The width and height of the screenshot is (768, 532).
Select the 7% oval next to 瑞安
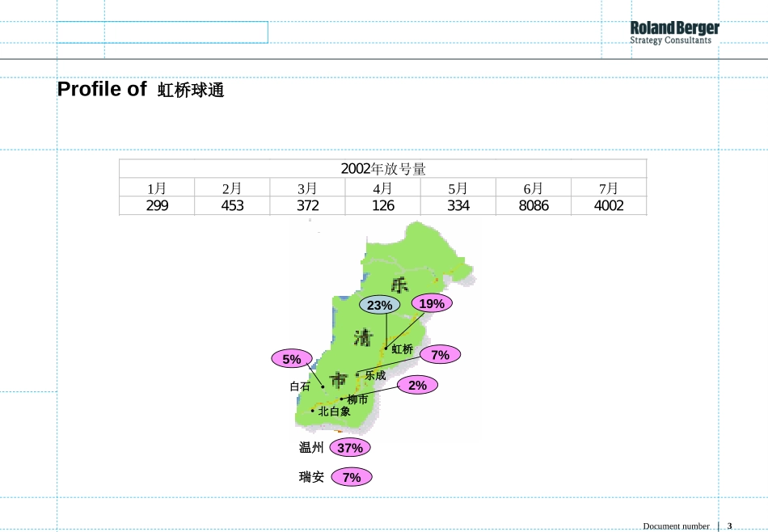(x=352, y=477)
